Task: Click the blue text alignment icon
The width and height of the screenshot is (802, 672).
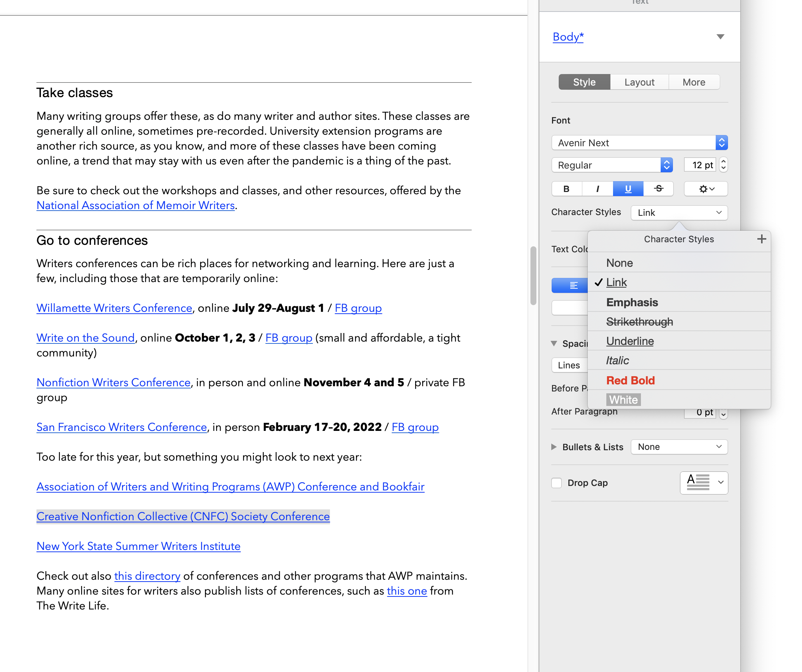Action: [x=572, y=285]
